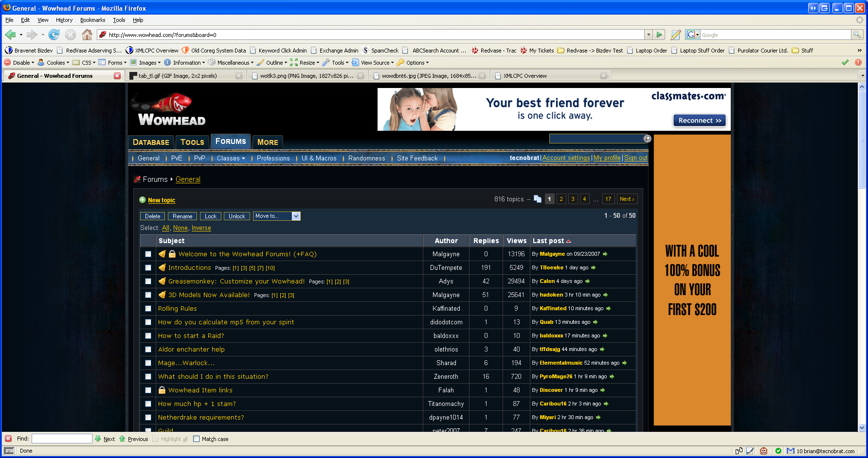This screenshot has height=458, width=868.
Task: Check the Greasemonkey topic checkbox
Action: [148, 281]
